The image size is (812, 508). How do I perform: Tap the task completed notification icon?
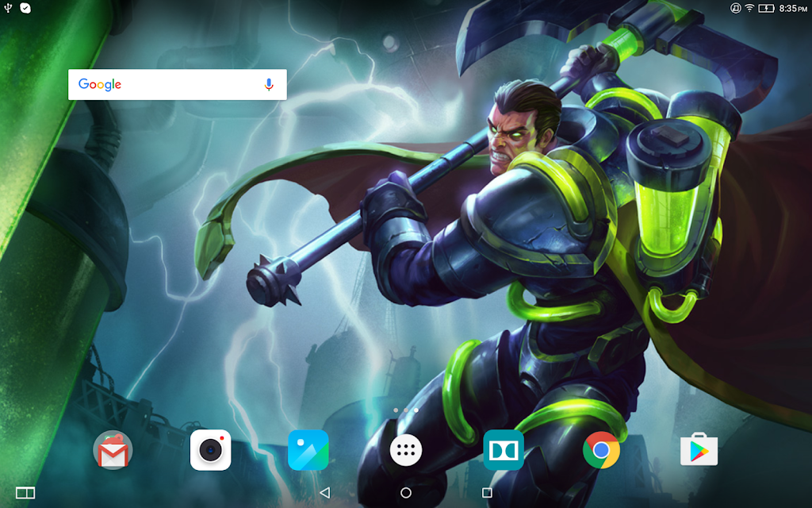tap(25, 8)
